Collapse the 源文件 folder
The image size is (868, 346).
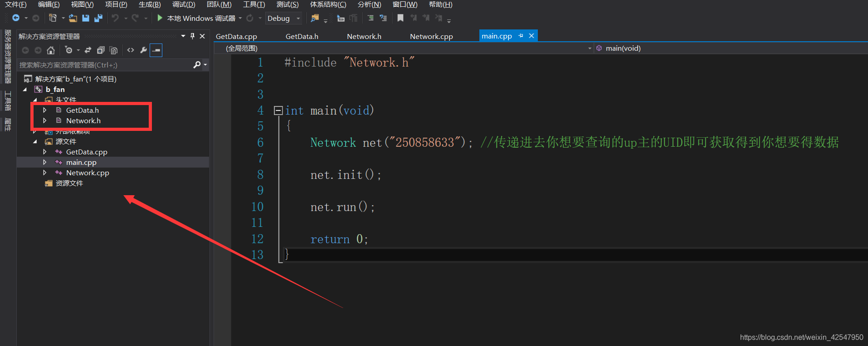(x=35, y=142)
